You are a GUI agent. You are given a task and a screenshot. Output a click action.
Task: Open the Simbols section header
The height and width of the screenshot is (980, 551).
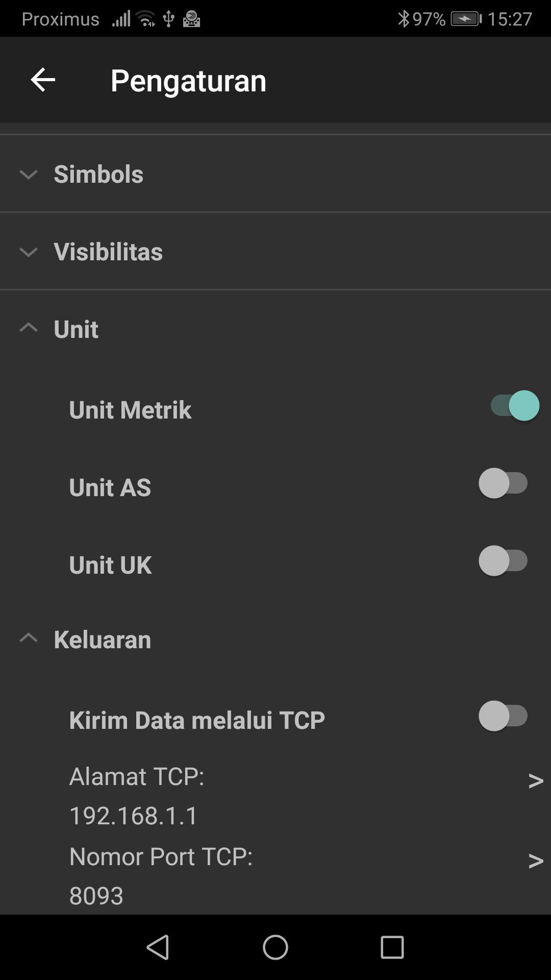[99, 175]
